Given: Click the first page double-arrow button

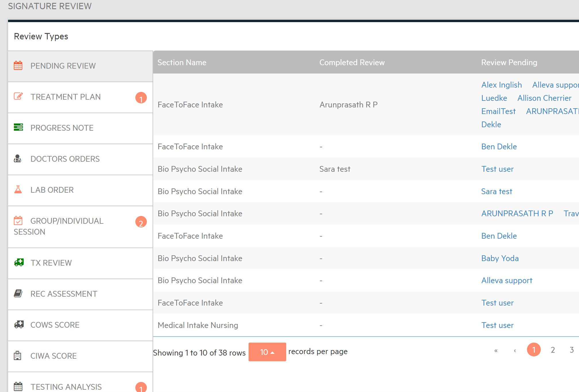Looking at the screenshot, I should point(496,350).
